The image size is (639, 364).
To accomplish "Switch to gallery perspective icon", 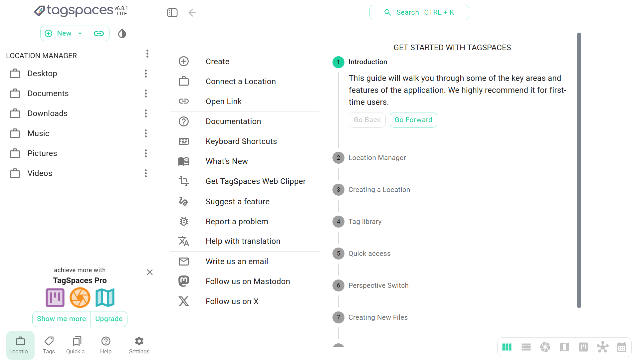I will point(545,347).
